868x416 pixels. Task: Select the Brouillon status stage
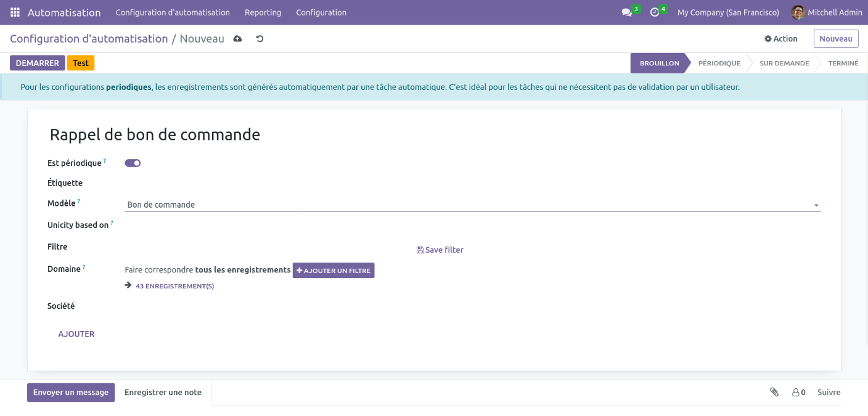[659, 63]
